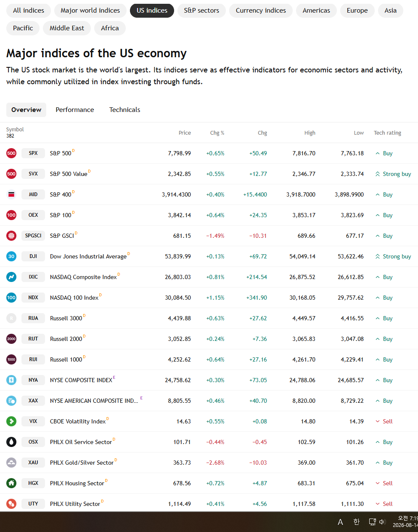Screen dimensions: 418x532
Task: Click the CBOE Volatility Index green icon
Action: click(x=11, y=421)
